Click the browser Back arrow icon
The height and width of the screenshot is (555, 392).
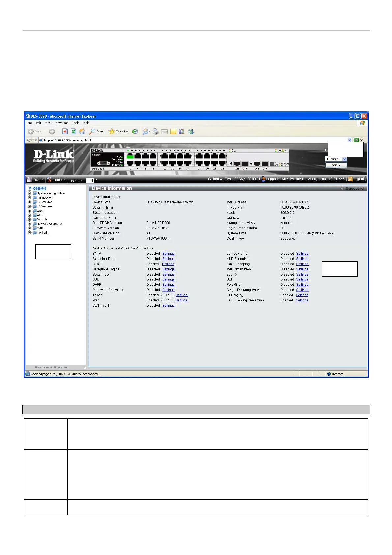pos(31,131)
